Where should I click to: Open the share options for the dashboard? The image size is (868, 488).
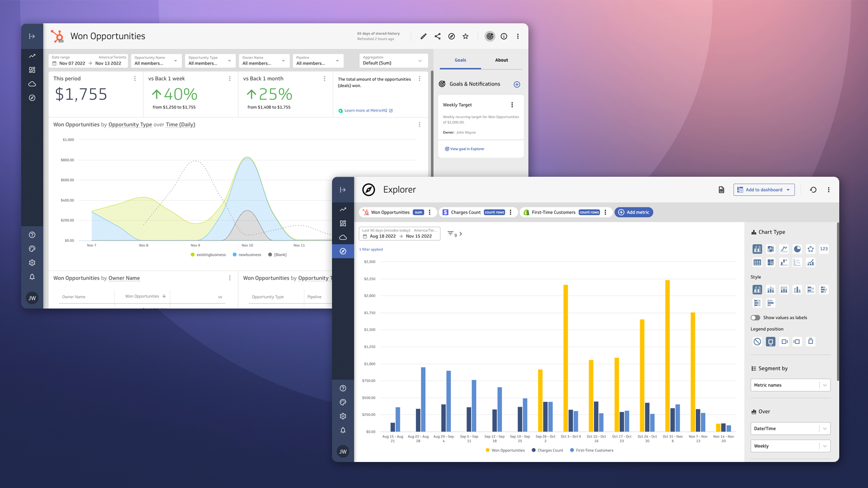(438, 36)
